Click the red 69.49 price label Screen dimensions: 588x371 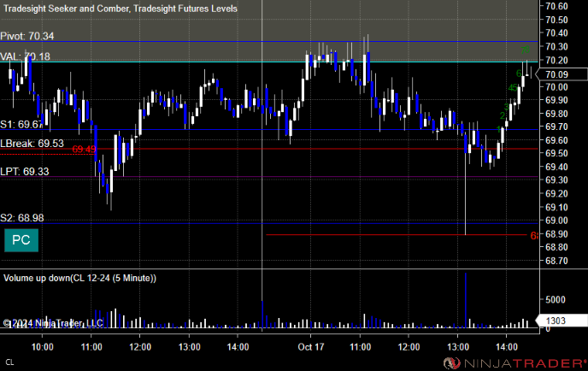(x=84, y=150)
